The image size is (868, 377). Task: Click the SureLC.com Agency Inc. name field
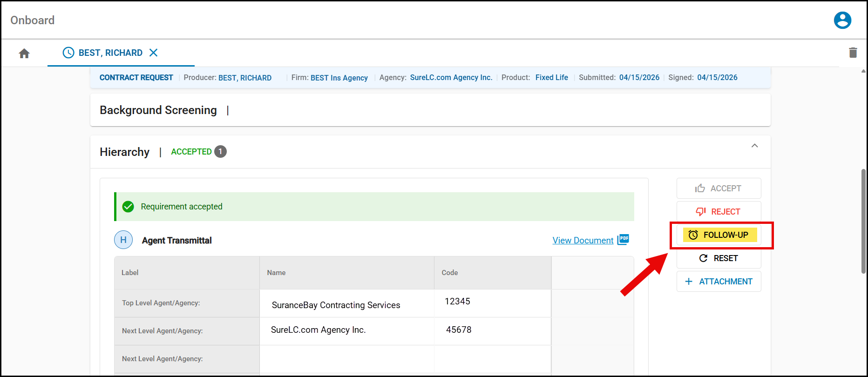coord(346,331)
